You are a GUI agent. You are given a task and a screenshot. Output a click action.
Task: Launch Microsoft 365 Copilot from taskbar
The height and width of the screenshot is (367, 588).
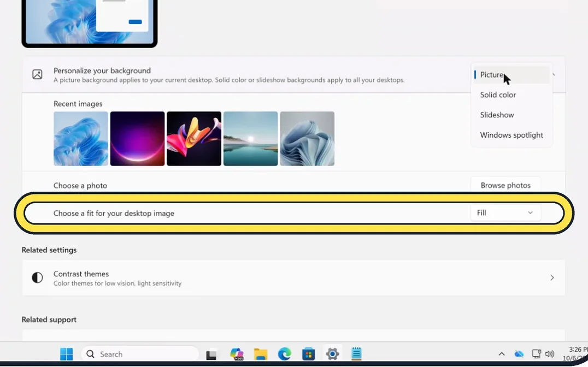(237, 354)
